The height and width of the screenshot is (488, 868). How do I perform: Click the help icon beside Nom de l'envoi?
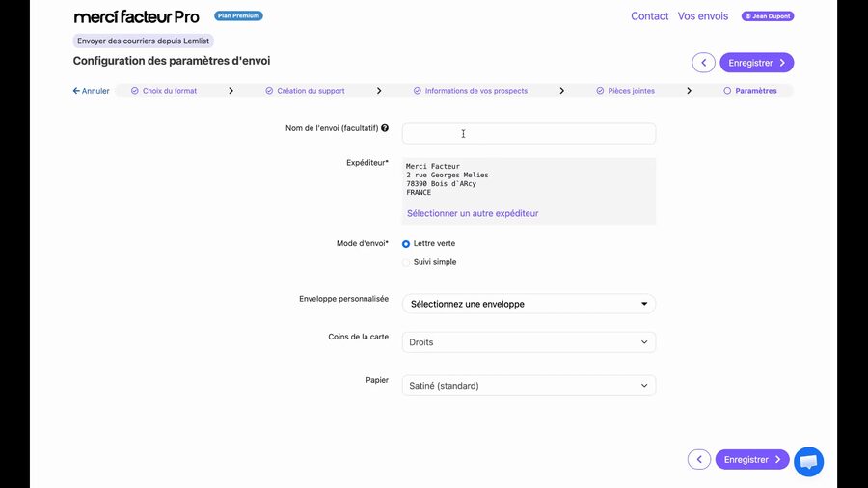(x=385, y=128)
